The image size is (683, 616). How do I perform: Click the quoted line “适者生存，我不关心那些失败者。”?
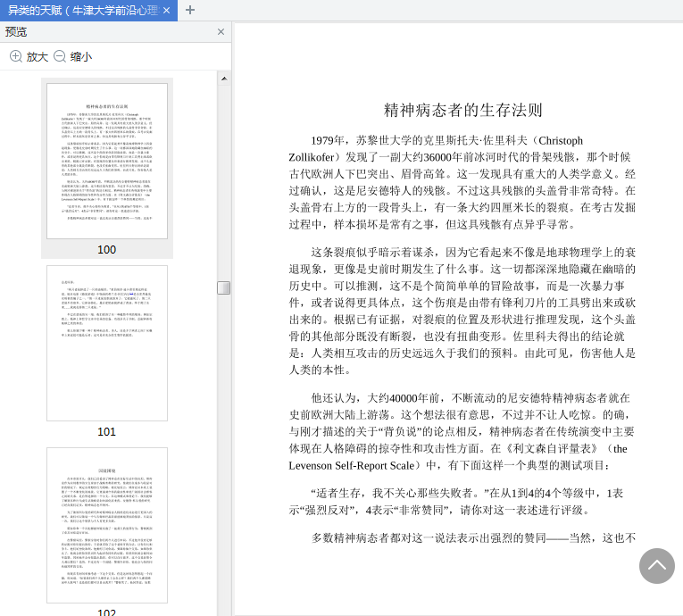(398, 493)
